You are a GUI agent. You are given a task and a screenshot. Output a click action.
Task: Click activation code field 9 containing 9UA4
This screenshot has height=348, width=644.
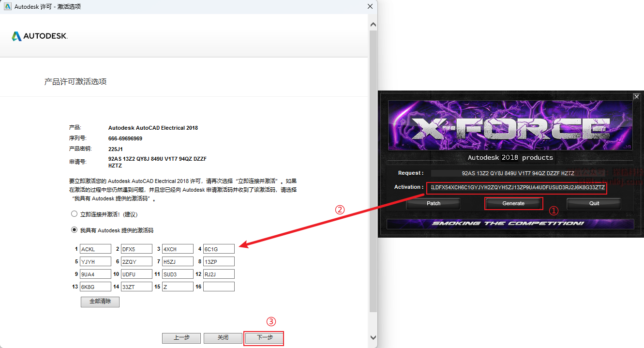(x=95, y=274)
